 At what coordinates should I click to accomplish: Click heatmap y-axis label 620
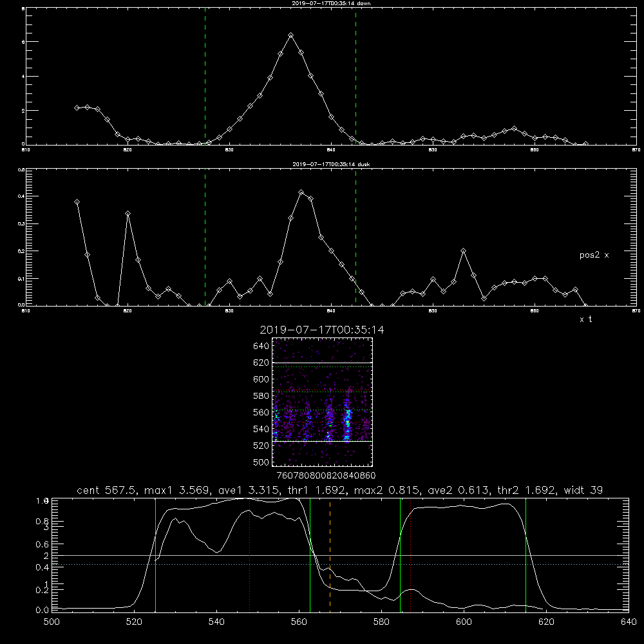click(261, 363)
